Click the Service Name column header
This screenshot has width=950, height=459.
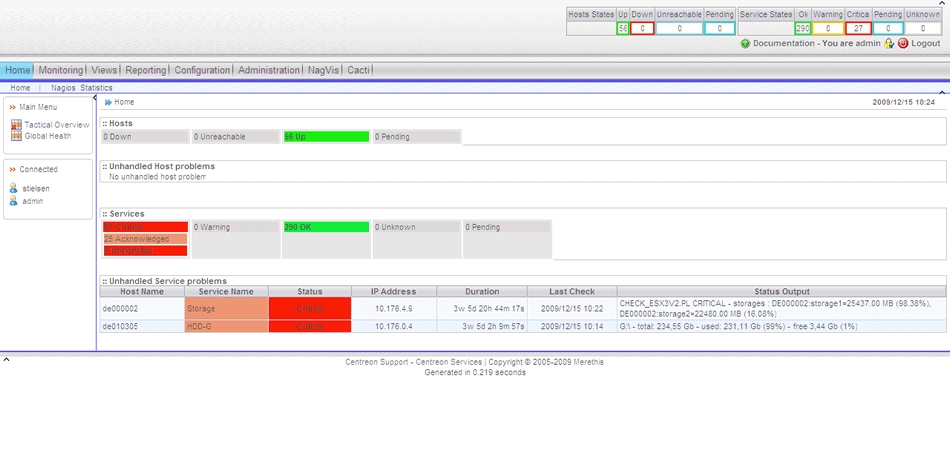[227, 292]
